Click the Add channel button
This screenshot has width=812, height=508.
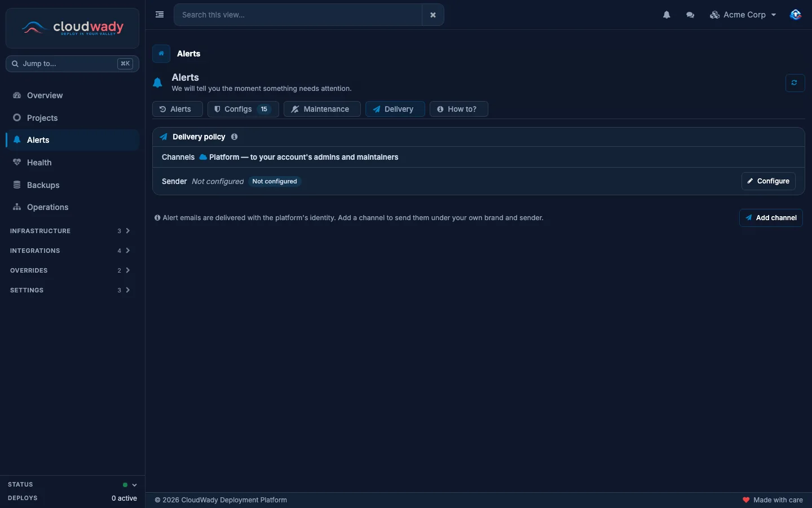pos(770,218)
